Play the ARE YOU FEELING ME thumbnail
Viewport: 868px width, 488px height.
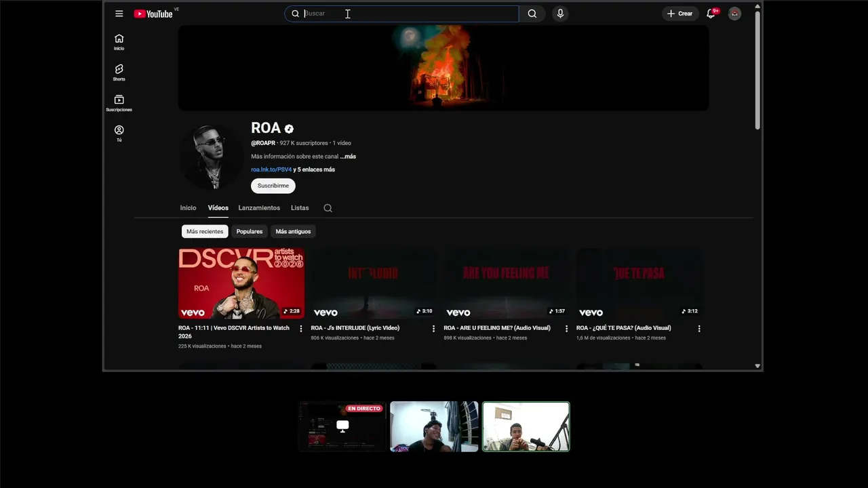click(507, 283)
